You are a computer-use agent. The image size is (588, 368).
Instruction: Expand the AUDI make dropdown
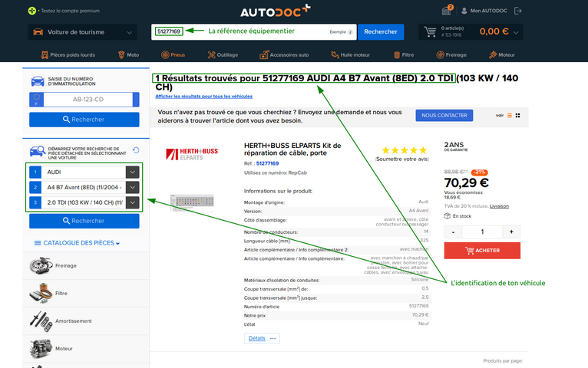pos(132,172)
